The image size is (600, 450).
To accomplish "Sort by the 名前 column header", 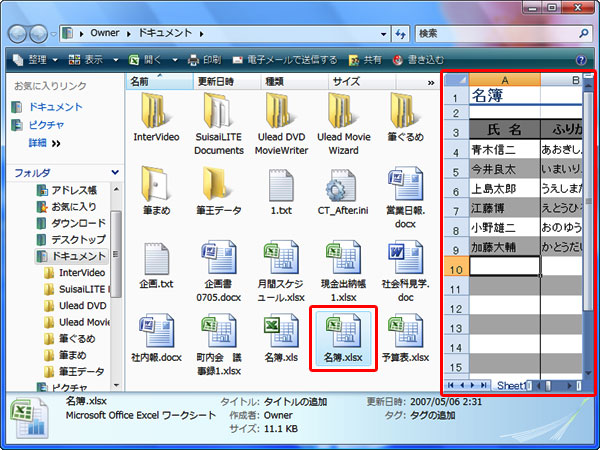I will click(x=160, y=82).
